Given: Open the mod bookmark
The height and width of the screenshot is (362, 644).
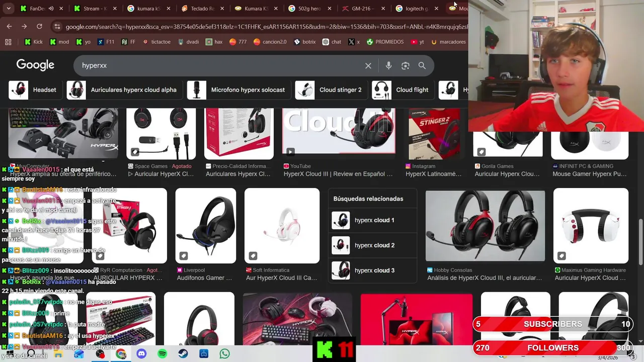Looking at the screenshot, I should tap(59, 42).
